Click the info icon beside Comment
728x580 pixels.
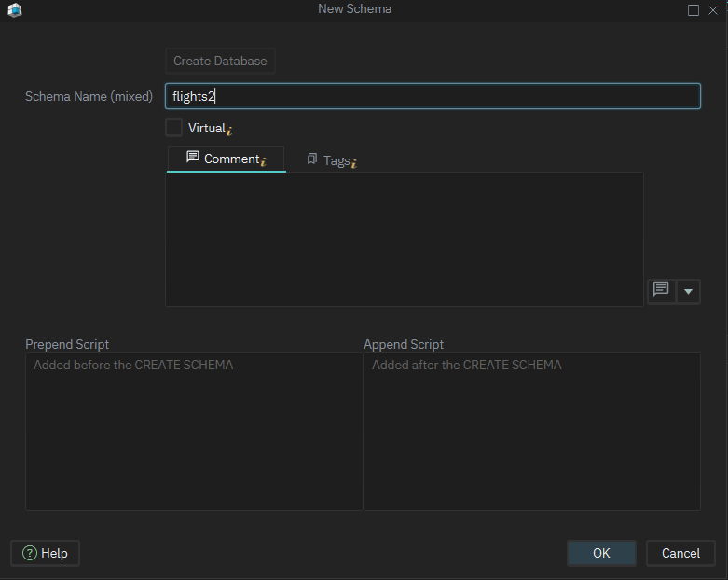click(x=263, y=161)
